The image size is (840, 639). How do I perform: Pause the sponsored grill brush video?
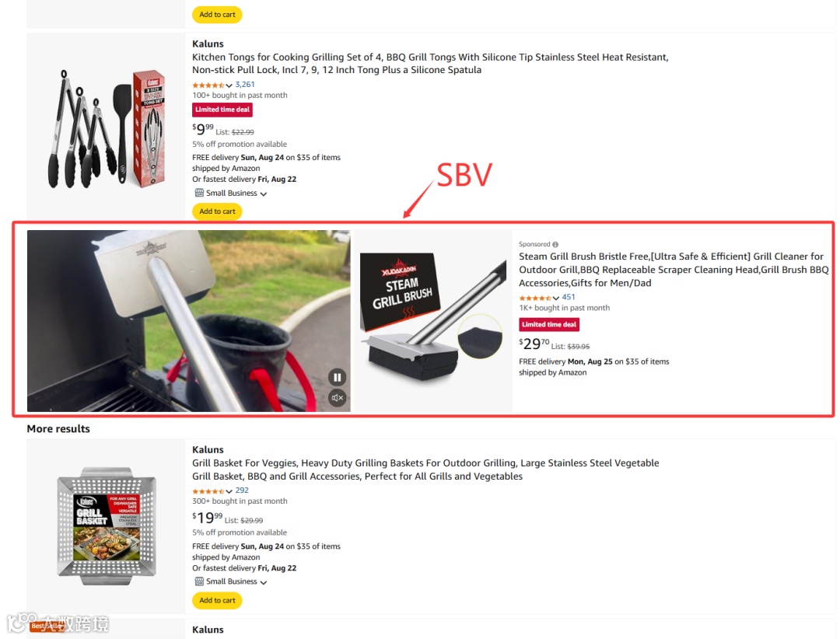point(337,378)
